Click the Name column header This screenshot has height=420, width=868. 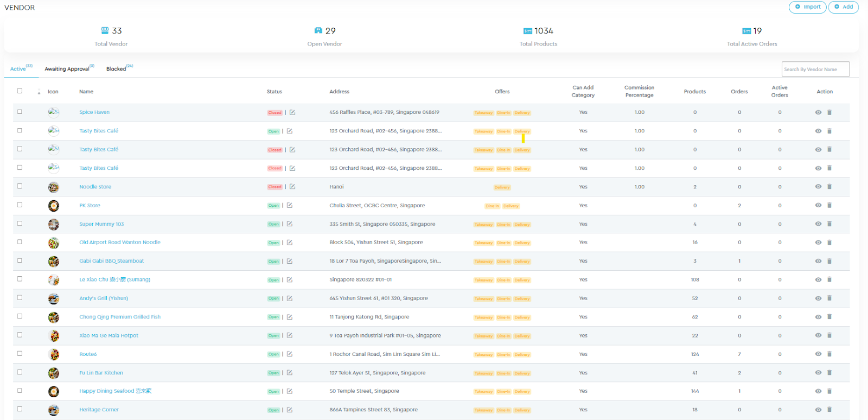tap(86, 92)
